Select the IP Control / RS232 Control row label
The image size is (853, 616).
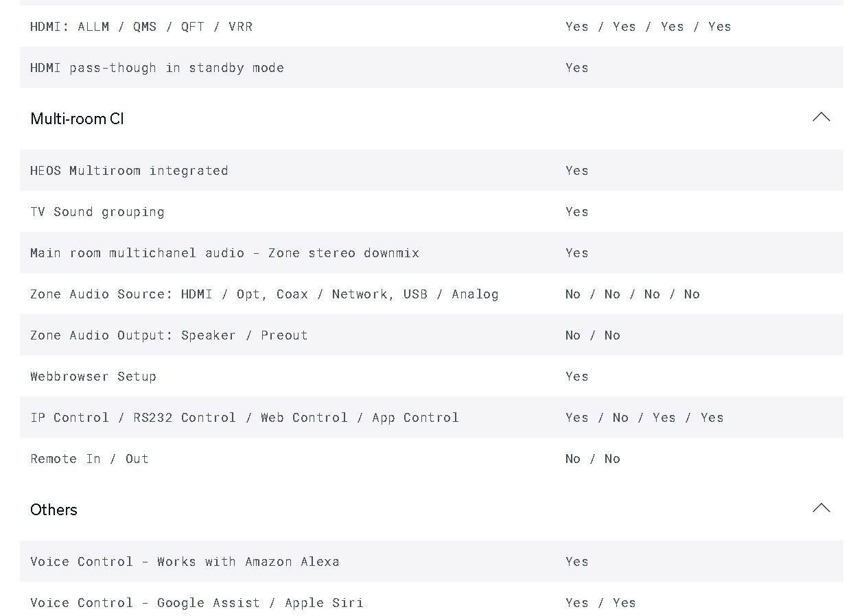click(x=244, y=418)
